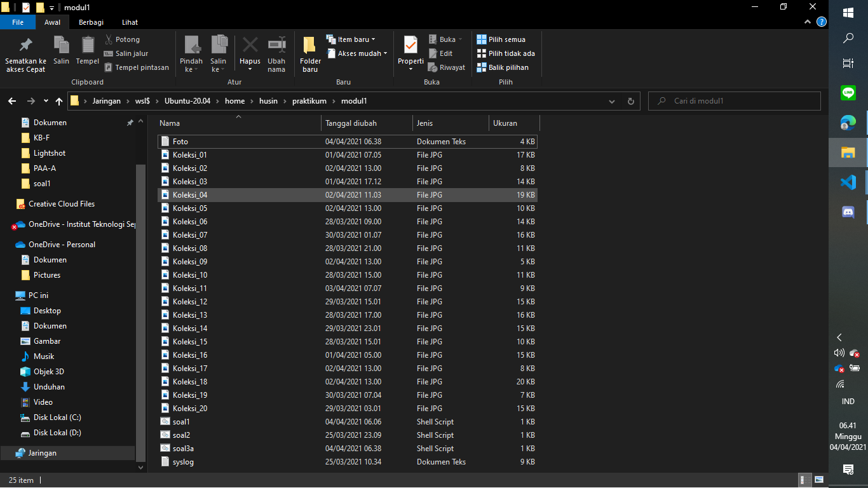Open the Akses mudah dropdown
This screenshot has height=488, width=868.
point(358,53)
